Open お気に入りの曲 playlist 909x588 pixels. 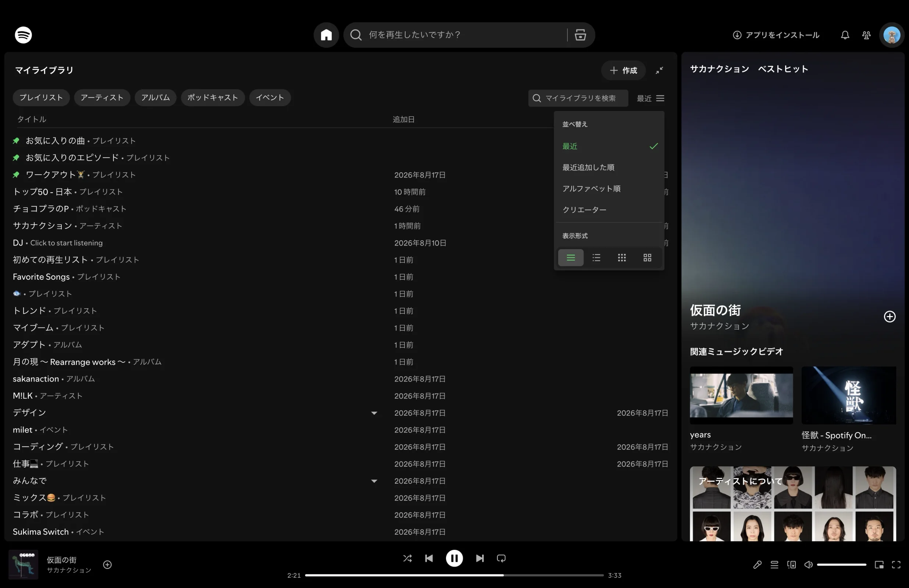coord(340,140)
